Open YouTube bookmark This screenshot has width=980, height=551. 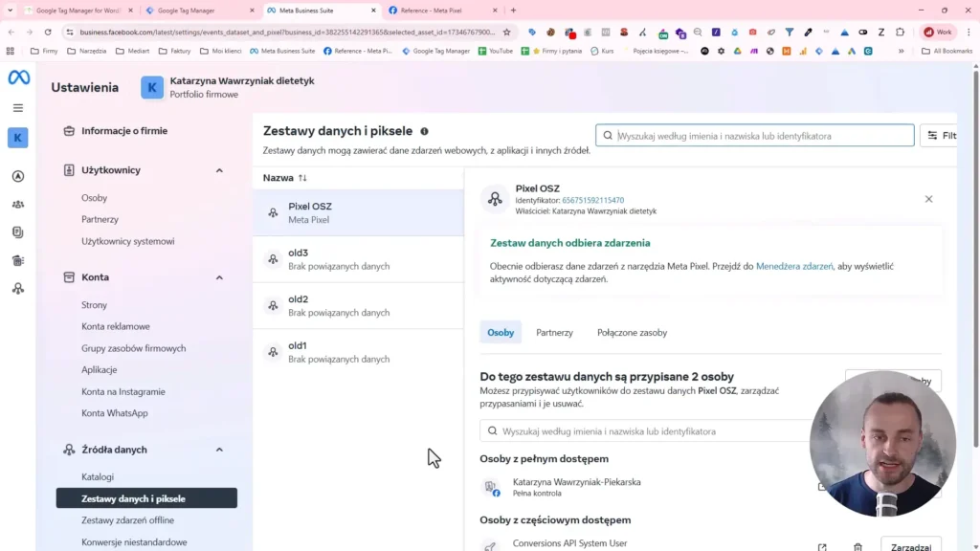495,51
